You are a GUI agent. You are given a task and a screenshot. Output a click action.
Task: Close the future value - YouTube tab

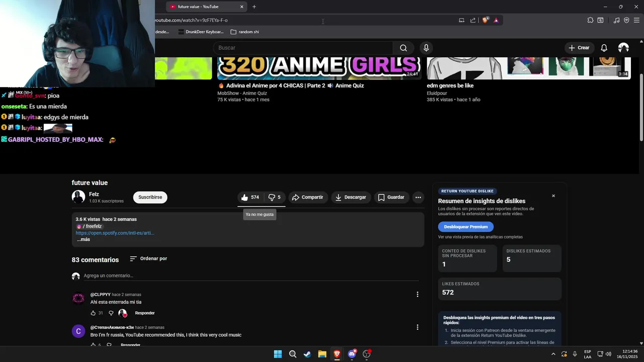[x=242, y=7]
